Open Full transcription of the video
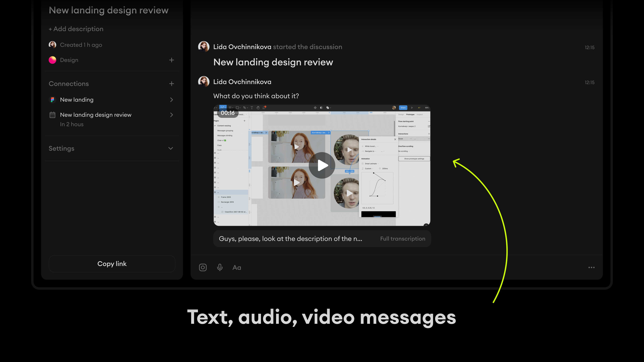The height and width of the screenshot is (362, 644). (402, 239)
